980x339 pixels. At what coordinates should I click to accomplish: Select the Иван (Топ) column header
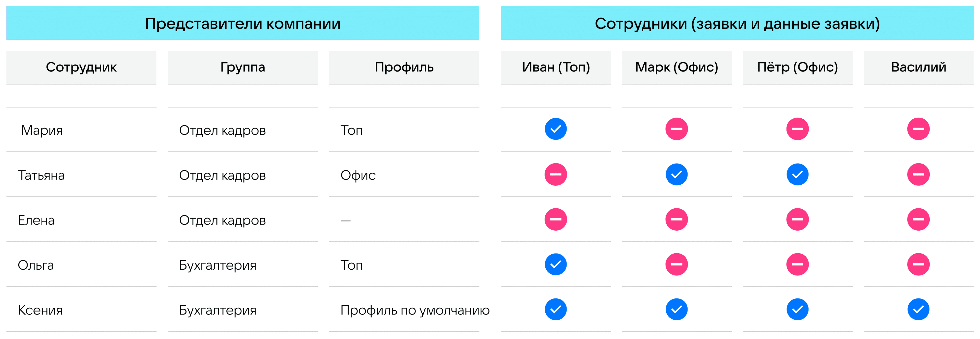[x=556, y=67]
